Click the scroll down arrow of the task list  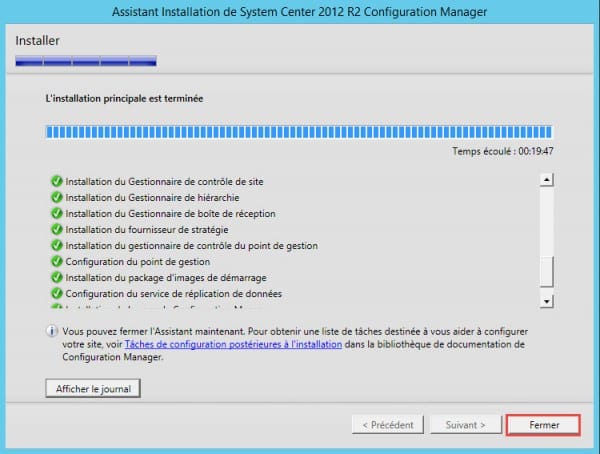click(x=546, y=301)
